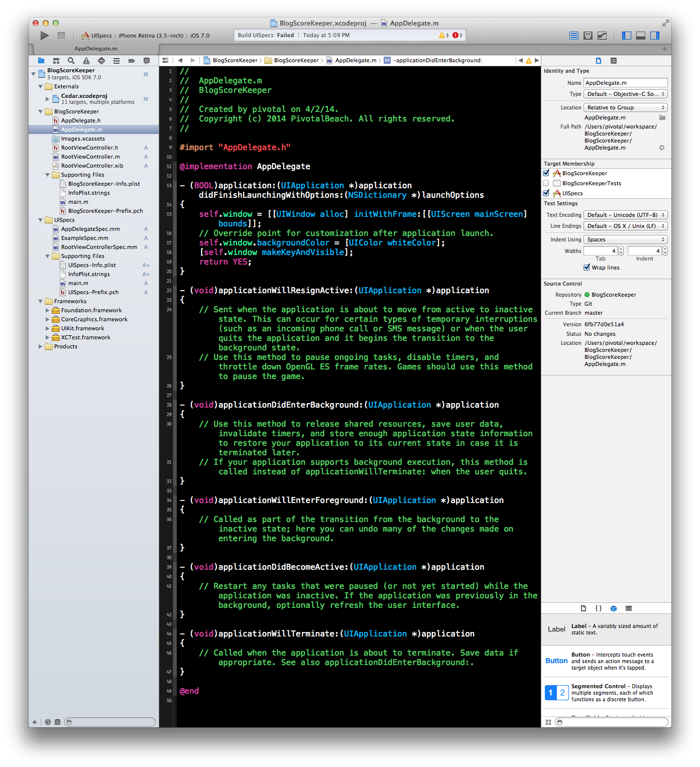This screenshot has height=767, width=700.
Task: Toggle the Wrap lines checkbox
Action: click(587, 267)
